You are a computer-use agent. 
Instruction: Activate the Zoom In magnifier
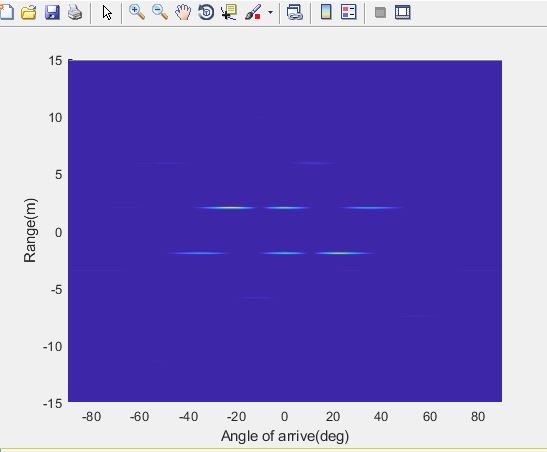137,12
